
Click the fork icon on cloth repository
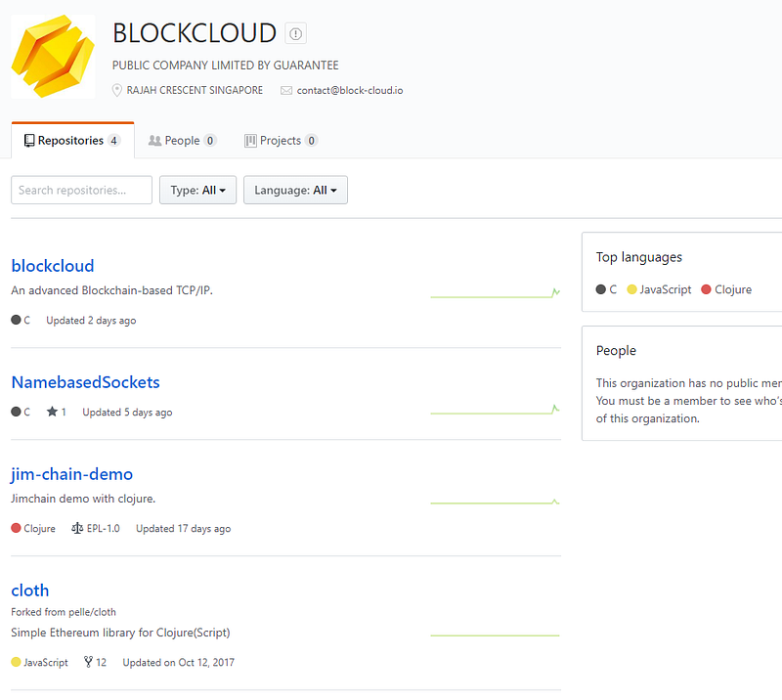[88, 662]
